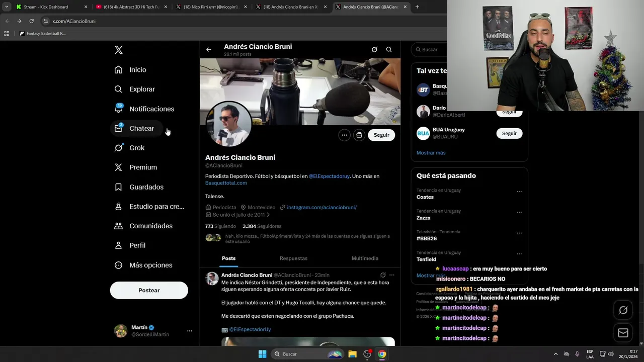Click 773 Siguiendo count
This screenshot has height=362, width=644.
coord(220,226)
